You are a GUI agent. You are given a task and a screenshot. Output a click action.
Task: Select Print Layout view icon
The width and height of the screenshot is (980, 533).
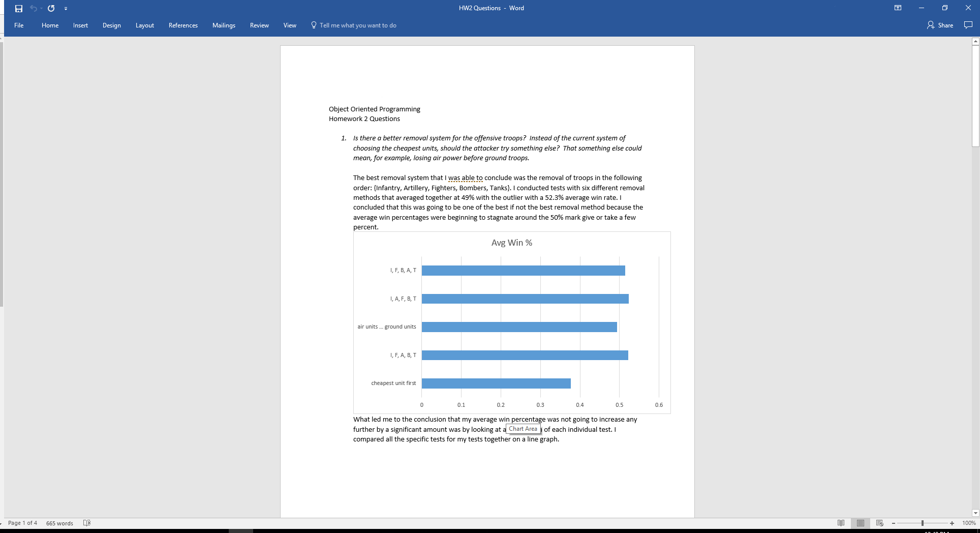coord(861,523)
